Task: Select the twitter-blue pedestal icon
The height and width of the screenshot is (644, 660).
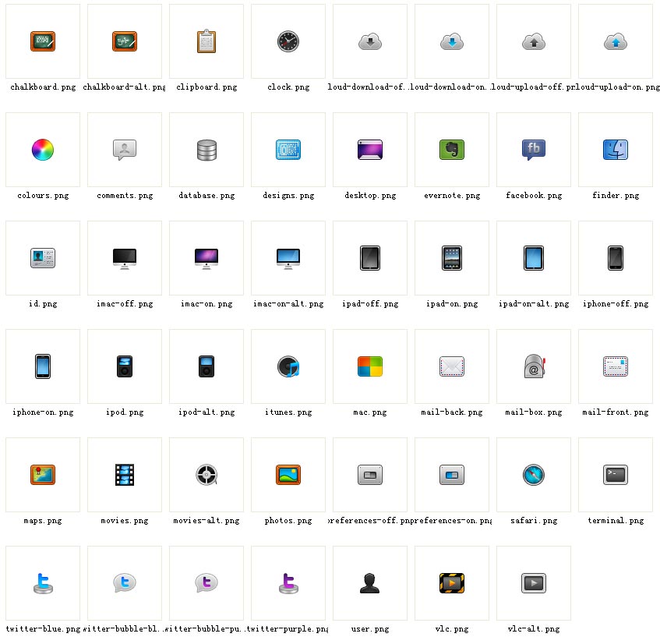Action: click(x=43, y=583)
